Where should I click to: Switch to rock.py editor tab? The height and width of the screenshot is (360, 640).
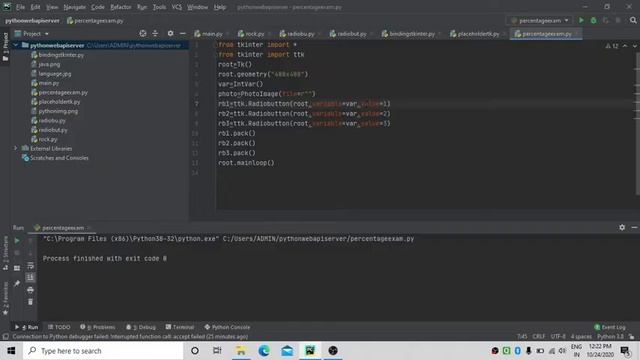(x=251, y=34)
